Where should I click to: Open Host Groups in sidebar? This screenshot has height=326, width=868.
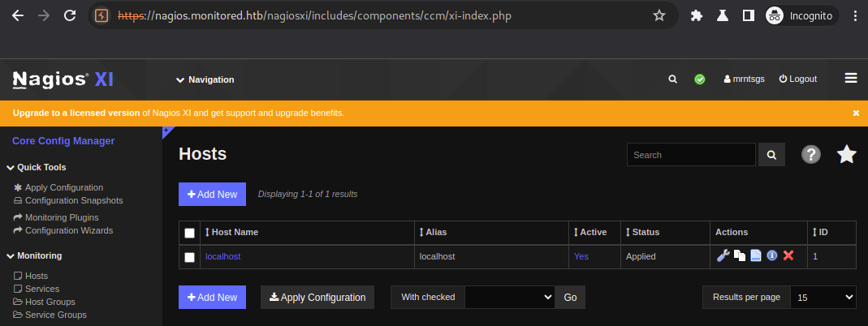click(x=45, y=302)
